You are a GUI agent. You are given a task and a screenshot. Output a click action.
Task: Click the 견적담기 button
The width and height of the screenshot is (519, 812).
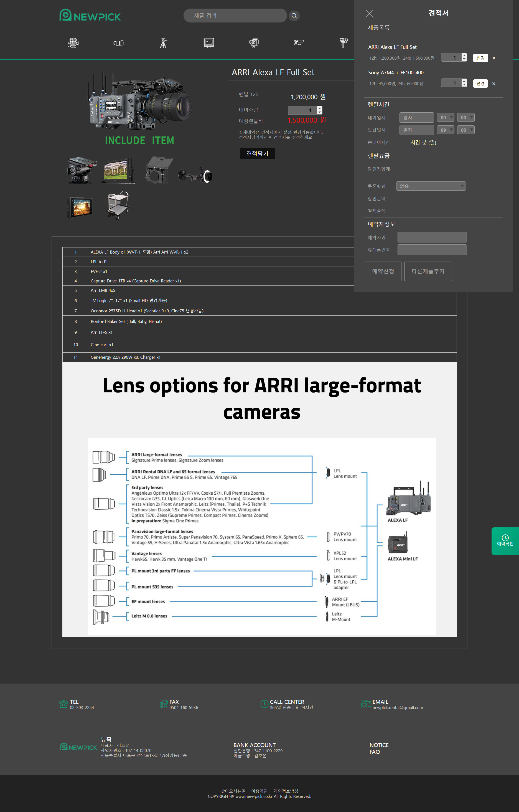pos(257,153)
